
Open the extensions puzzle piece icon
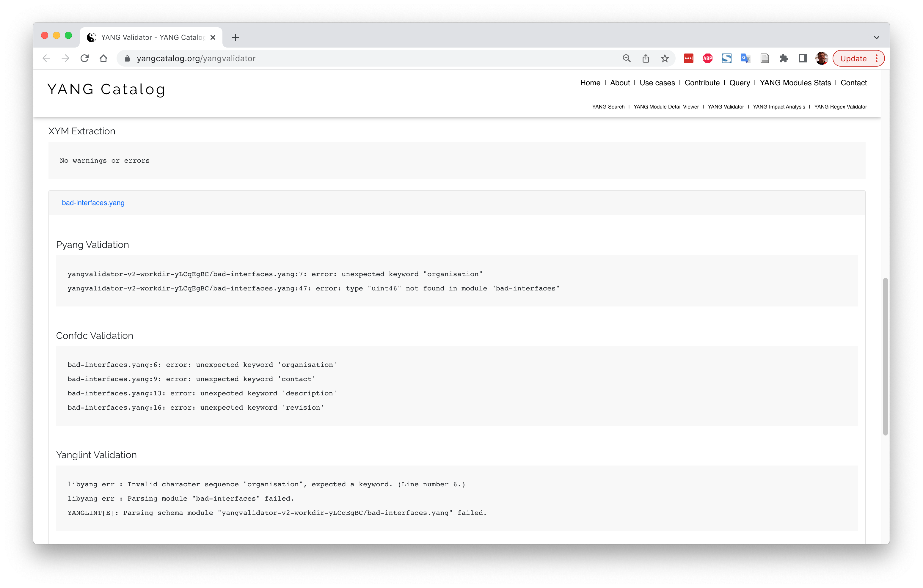[784, 58]
